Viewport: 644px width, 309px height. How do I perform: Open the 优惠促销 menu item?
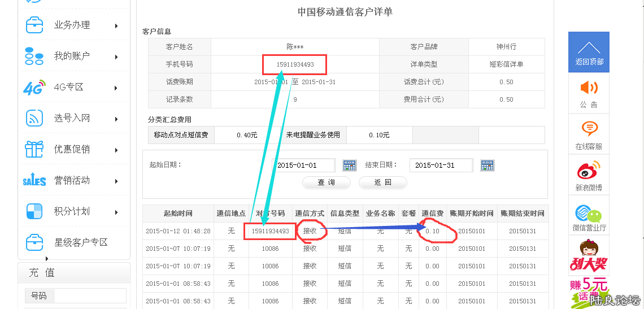coord(72,149)
